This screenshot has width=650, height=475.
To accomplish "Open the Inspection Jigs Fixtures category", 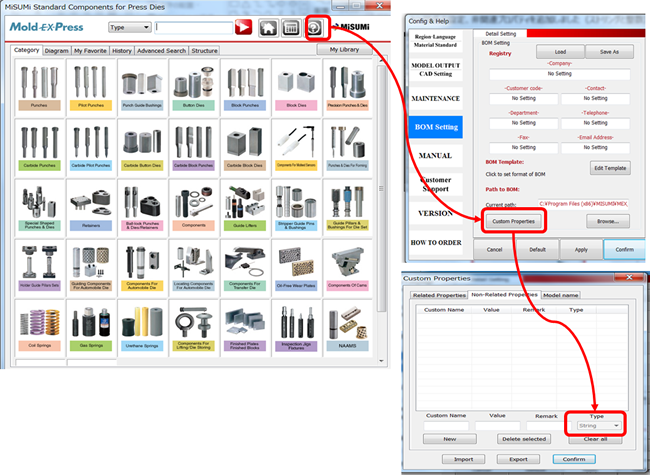I will (296, 328).
